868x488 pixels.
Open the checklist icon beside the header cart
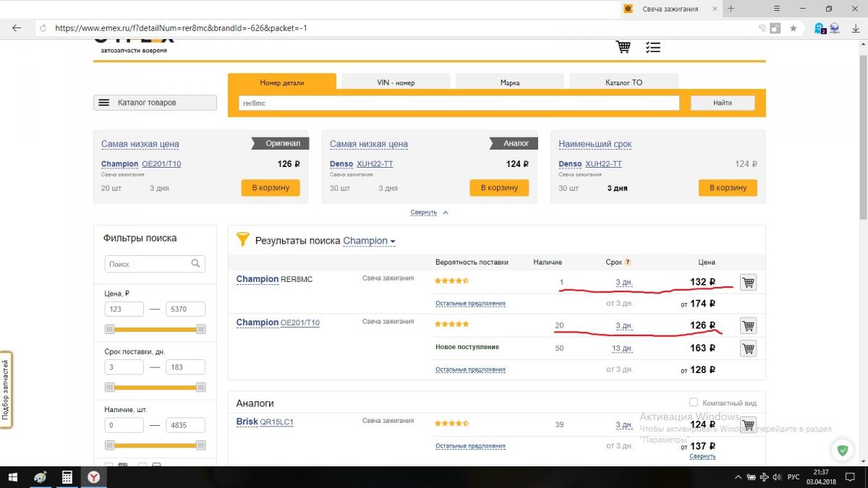653,47
